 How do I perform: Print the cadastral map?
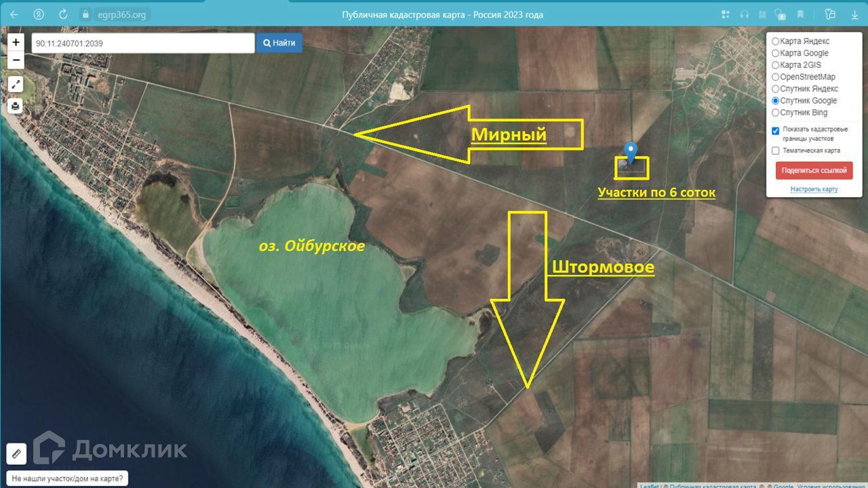click(x=16, y=106)
